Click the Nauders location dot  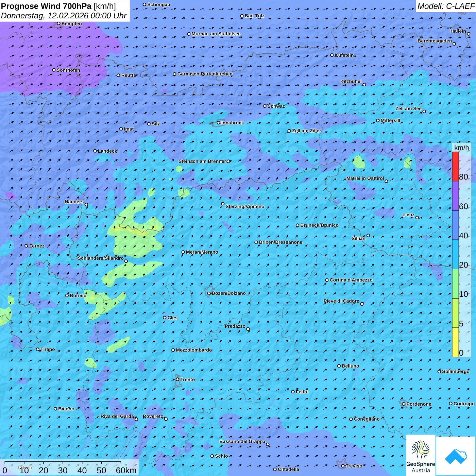coord(86,205)
